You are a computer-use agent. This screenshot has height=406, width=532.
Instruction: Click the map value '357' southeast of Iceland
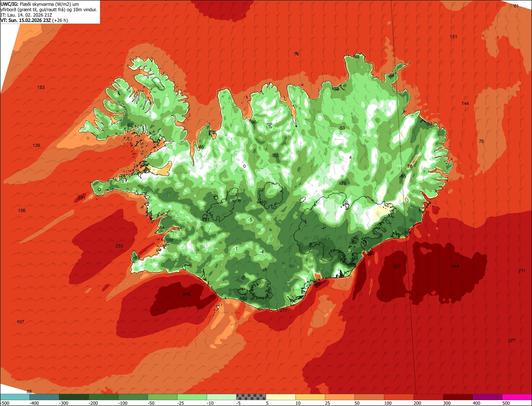click(397, 266)
